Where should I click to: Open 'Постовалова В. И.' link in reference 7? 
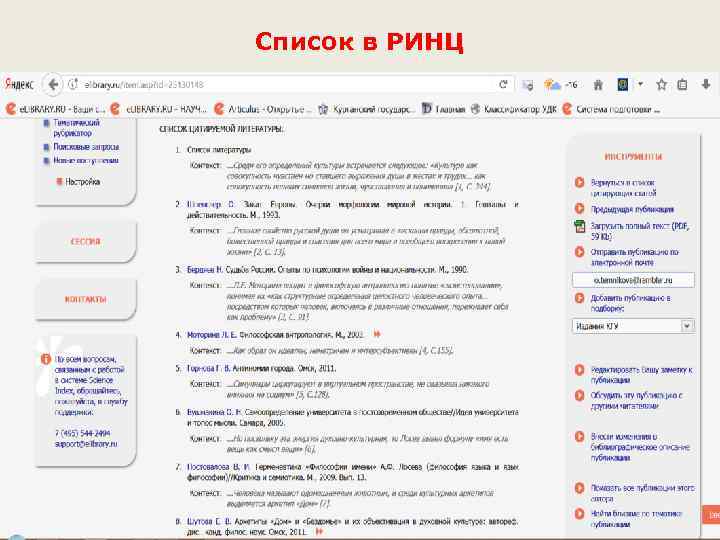point(218,467)
